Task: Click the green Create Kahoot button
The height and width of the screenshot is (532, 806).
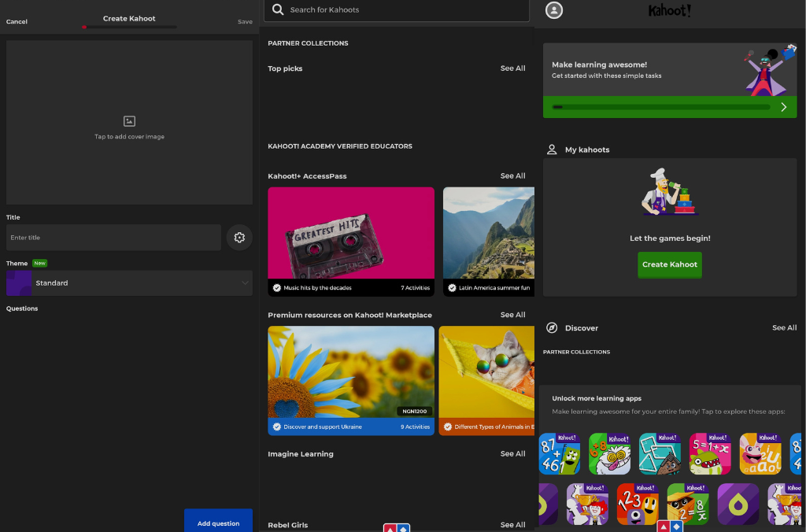Action: pos(670,264)
